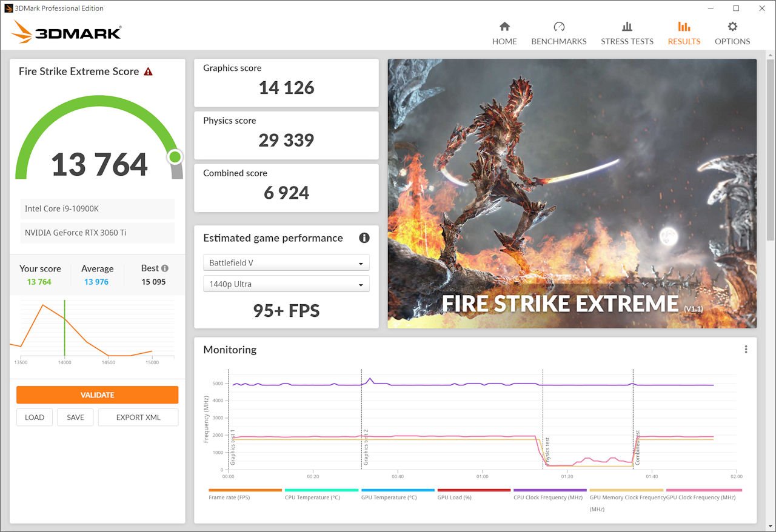Click the green dot on score gauge
Viewport: 776px width, 532px height.
pos(175,158)
